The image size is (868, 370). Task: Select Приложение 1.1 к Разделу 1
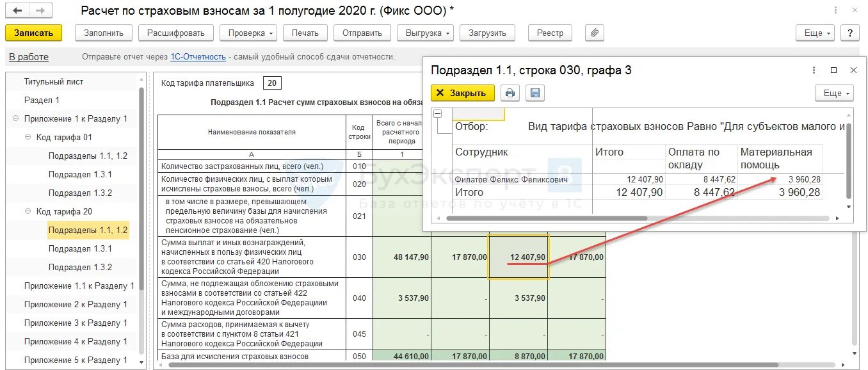click(x=79, y=286)
